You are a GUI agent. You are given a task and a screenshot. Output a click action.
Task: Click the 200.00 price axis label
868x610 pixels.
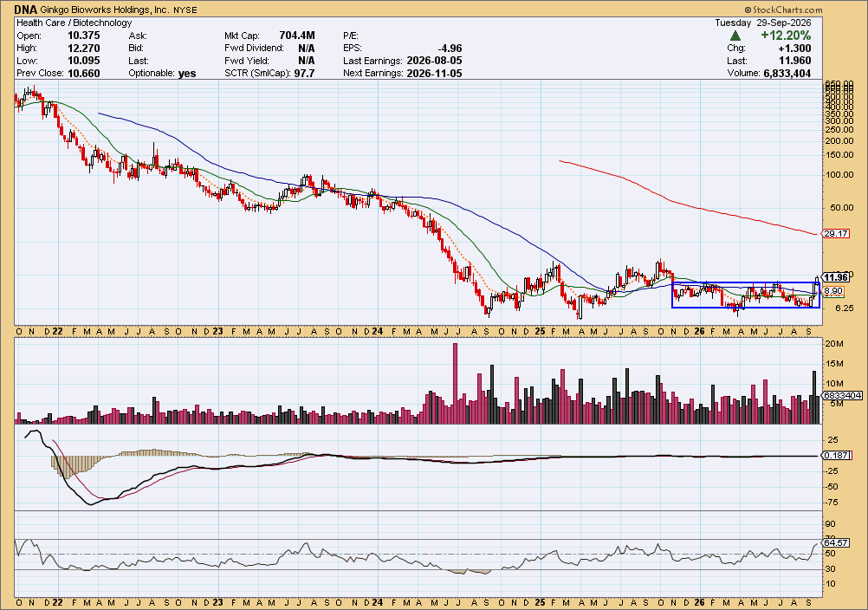[839, 140]
